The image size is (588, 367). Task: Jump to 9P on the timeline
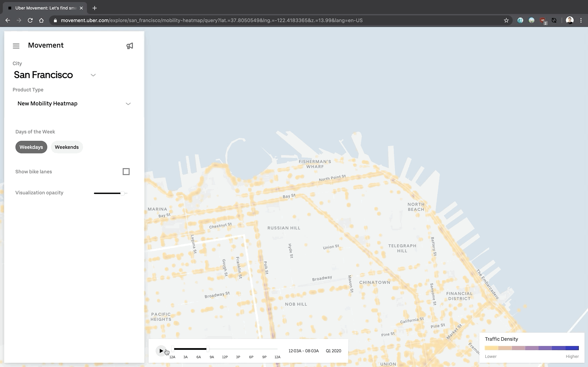coord(264,357)
